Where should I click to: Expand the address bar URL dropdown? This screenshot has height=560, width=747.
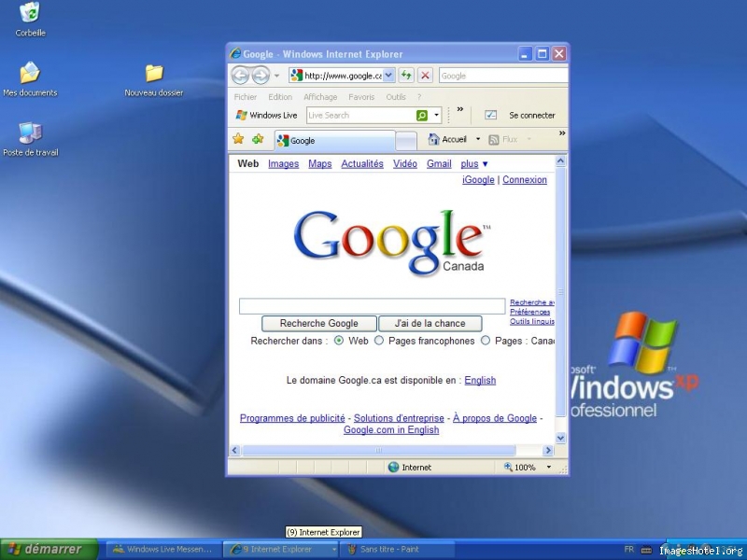[389, 76]
